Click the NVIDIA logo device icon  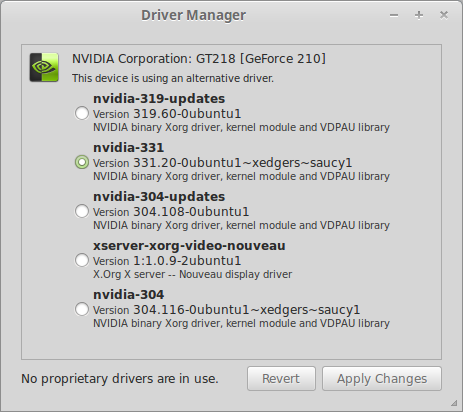[x=44, y=67]
